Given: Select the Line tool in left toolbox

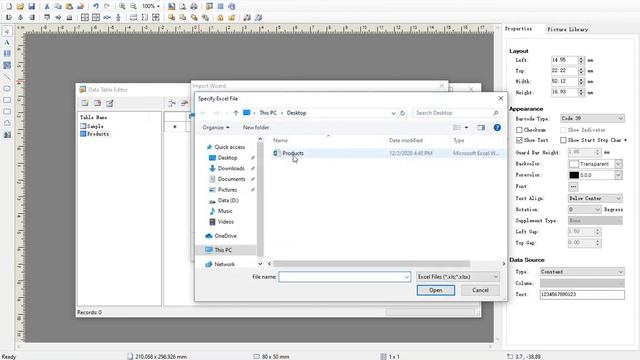Looking at the screenshot, I should pos(7,77).
